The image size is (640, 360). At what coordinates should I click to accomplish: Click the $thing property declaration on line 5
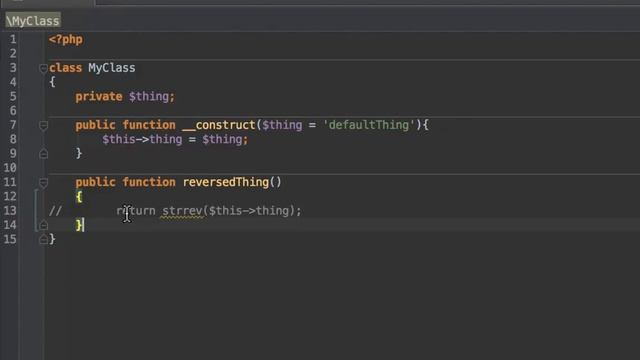tap(149, 97)
